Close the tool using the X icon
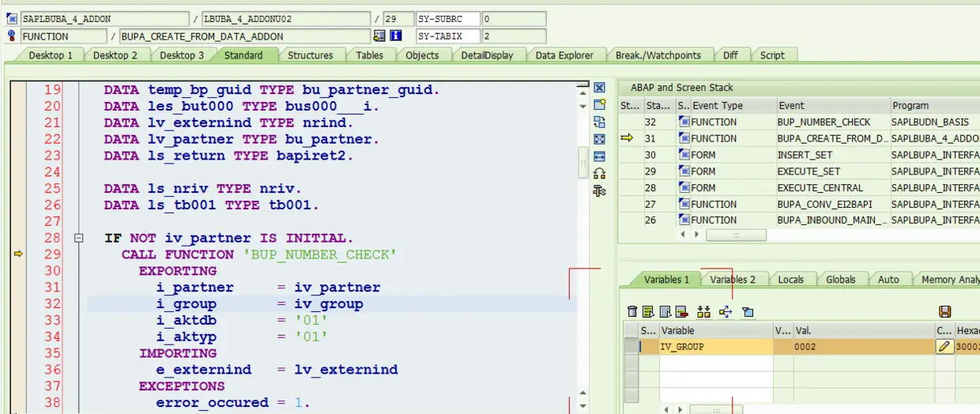Screen dimensions: 980x414 pyautogui.click(x=599, y=88)
